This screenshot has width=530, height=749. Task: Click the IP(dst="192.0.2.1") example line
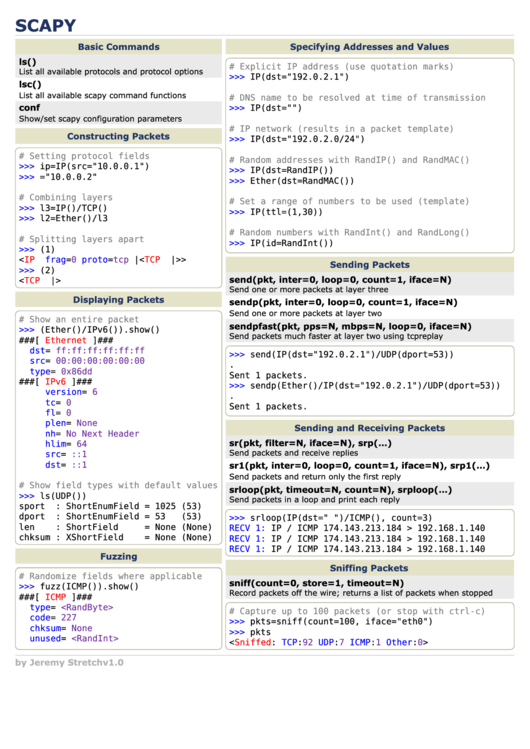pyautogui.click(x=289, y=77)
